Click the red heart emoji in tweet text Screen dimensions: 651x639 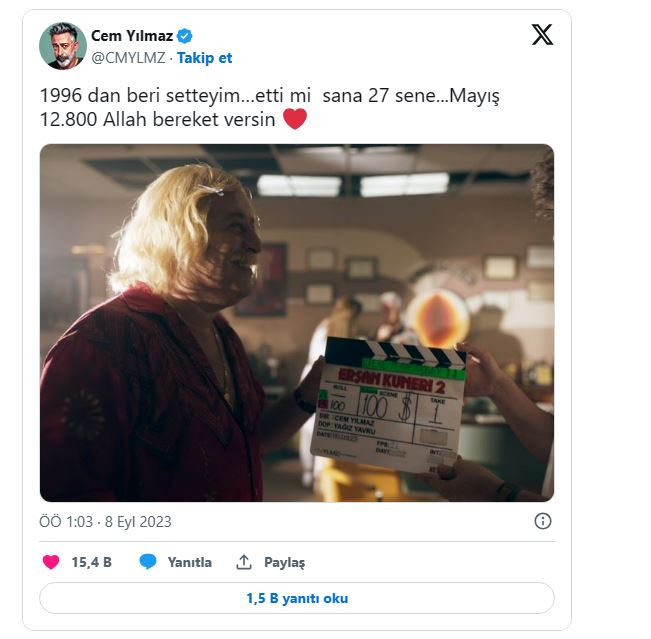click(294, 120)
